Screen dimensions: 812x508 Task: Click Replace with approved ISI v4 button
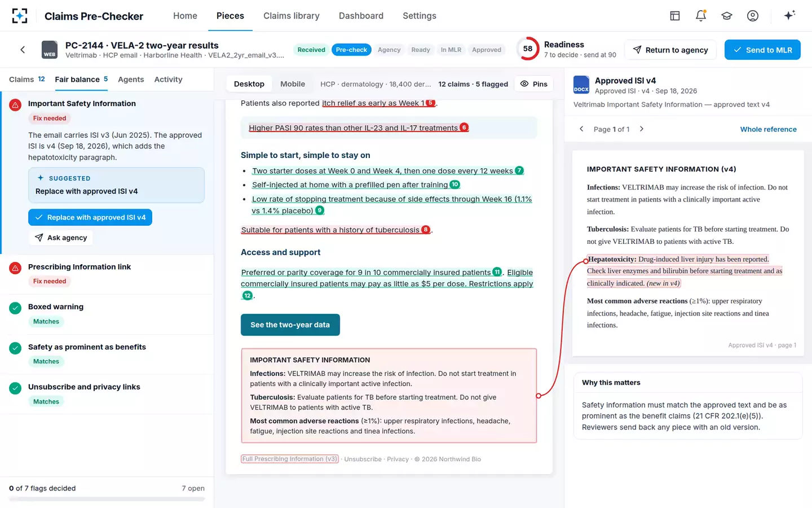click(x=90, y=217)
